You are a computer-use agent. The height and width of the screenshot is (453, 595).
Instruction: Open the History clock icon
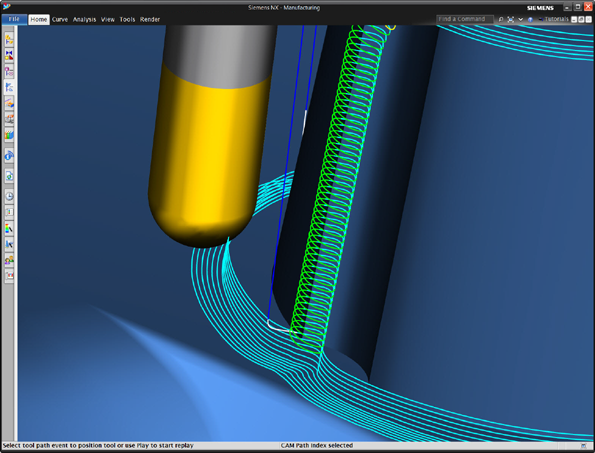coord(9,196)
